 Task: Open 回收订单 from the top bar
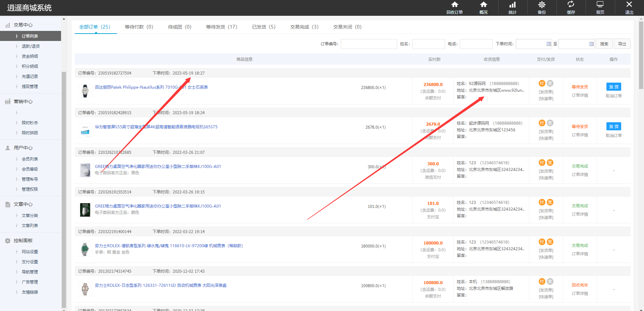click(454, 8)
